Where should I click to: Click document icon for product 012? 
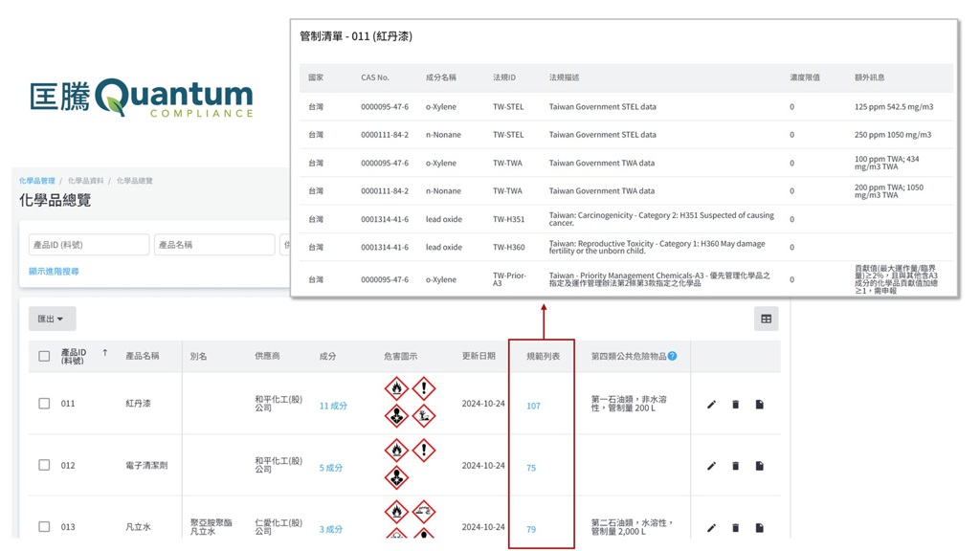pos(759,466)
